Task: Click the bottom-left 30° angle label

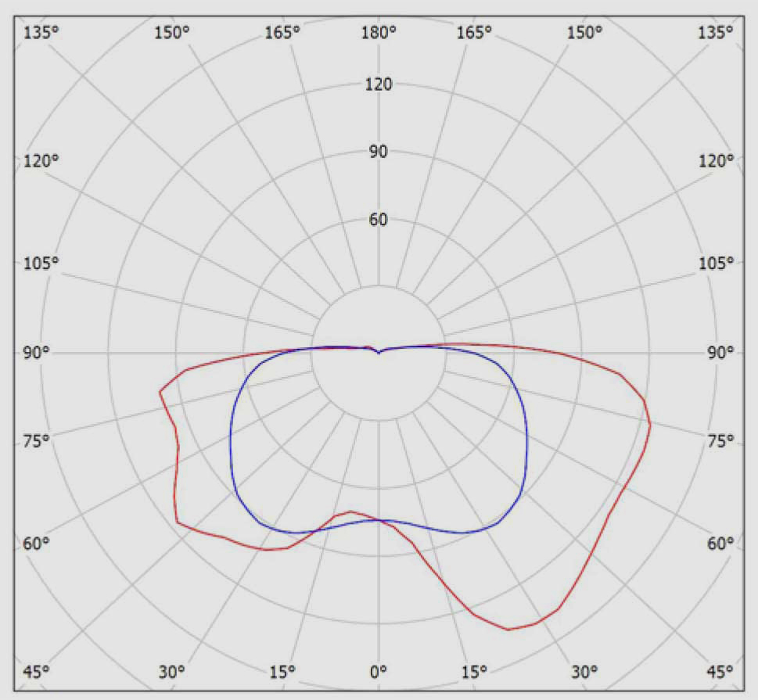Action: coord(172,671)
